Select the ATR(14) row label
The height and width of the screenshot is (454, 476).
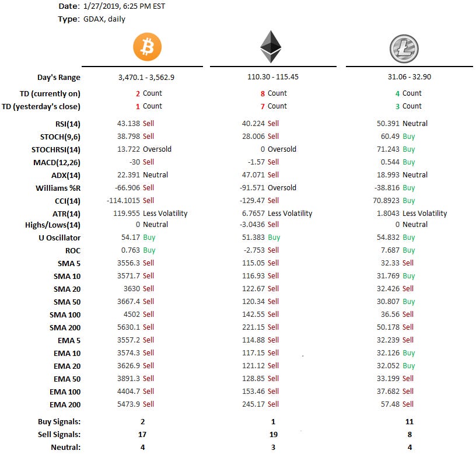pos(66,214)
